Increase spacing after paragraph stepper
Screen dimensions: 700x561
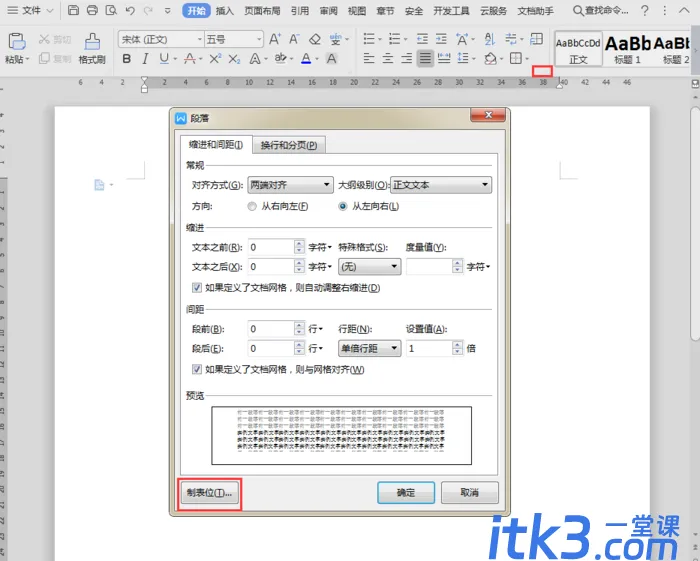coord(300,345)
